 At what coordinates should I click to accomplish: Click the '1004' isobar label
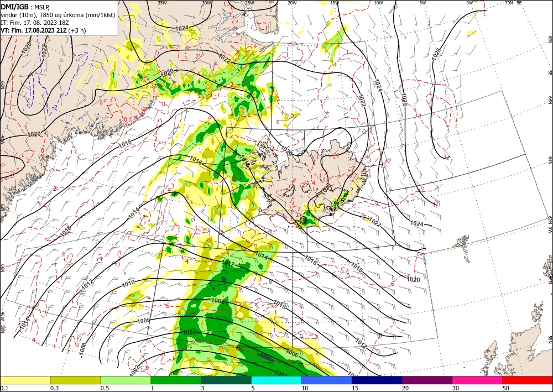coord(189,332)
